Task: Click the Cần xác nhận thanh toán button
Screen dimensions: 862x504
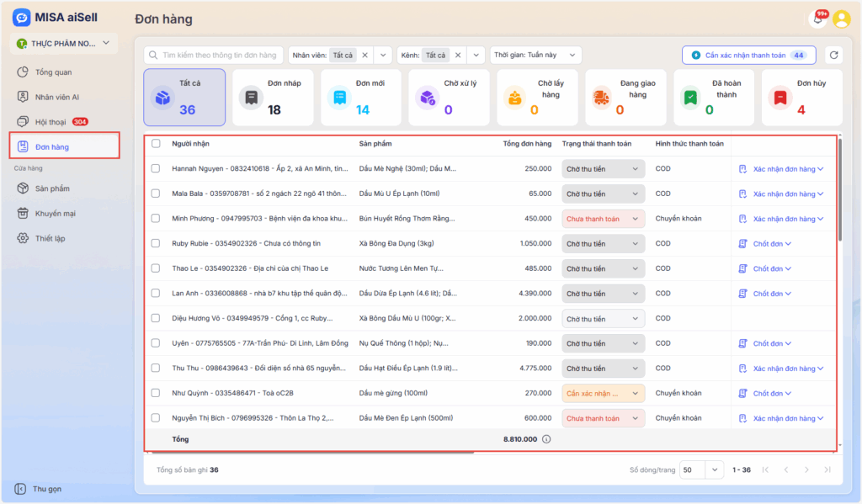Action: coord(748,56)
